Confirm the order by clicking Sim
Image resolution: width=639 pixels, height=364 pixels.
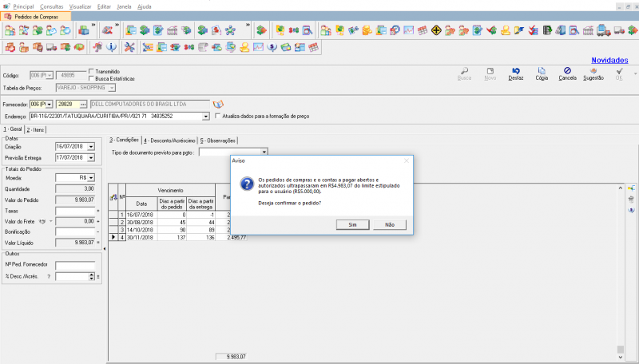click(x=352, y=224)
